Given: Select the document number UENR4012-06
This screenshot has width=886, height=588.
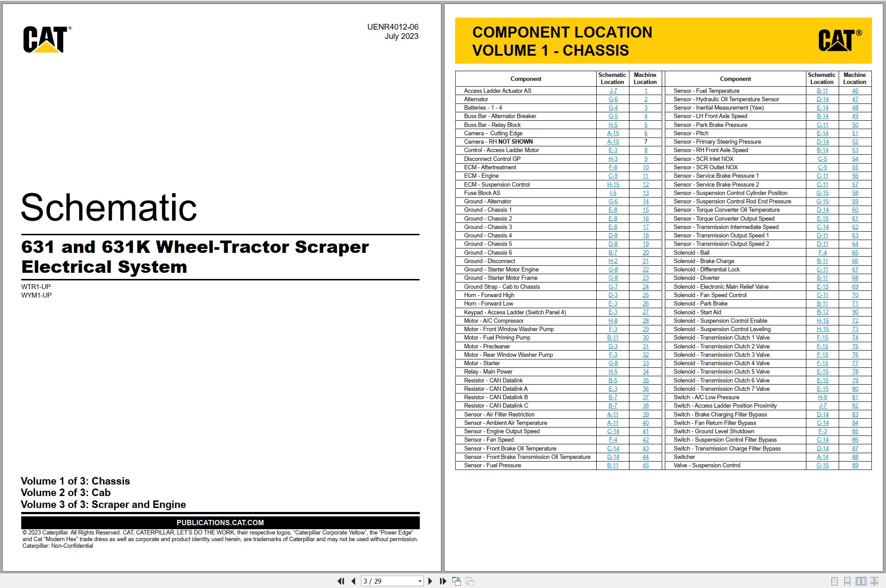Looking at the screenshot, I should point(393,27).
